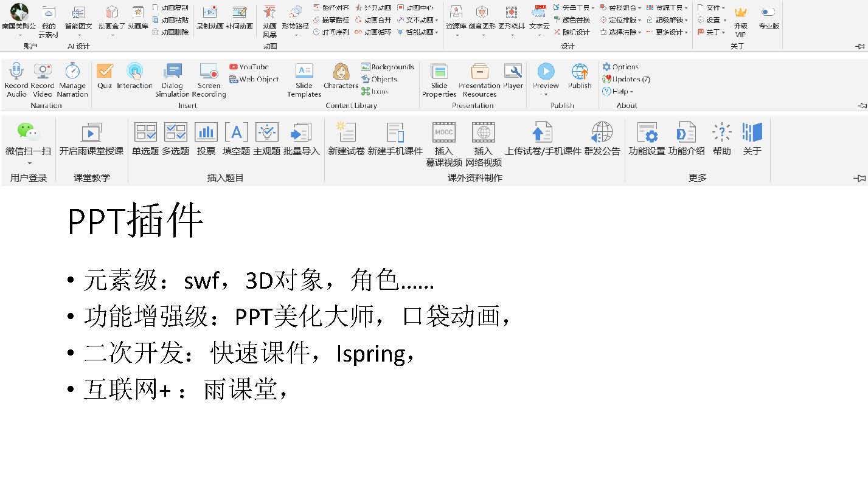Toggle the 专业版 switch
This screenshot has height=488, width=868.
[x=768, y=12]
